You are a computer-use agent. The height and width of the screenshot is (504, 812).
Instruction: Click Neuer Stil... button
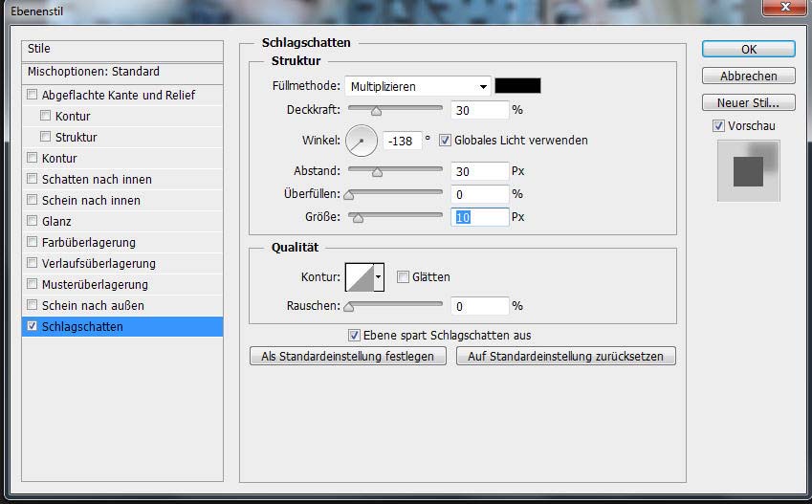[x=748, y=103]
